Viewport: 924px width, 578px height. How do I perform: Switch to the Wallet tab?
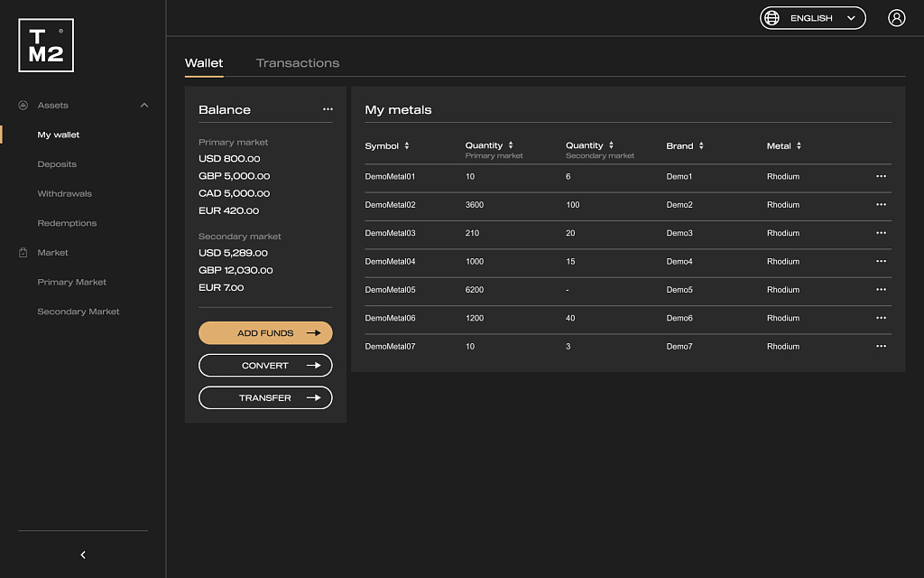point(204,63)
